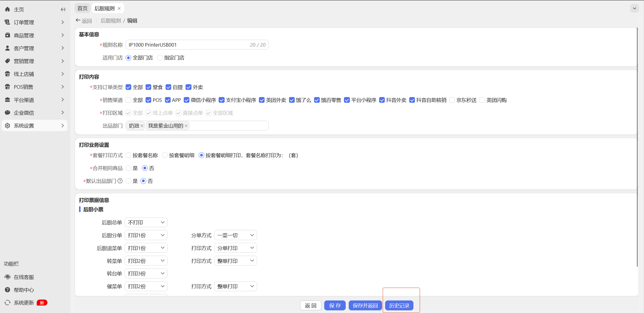
Task: Click 返回 link at top
Action: pos(87,21)
